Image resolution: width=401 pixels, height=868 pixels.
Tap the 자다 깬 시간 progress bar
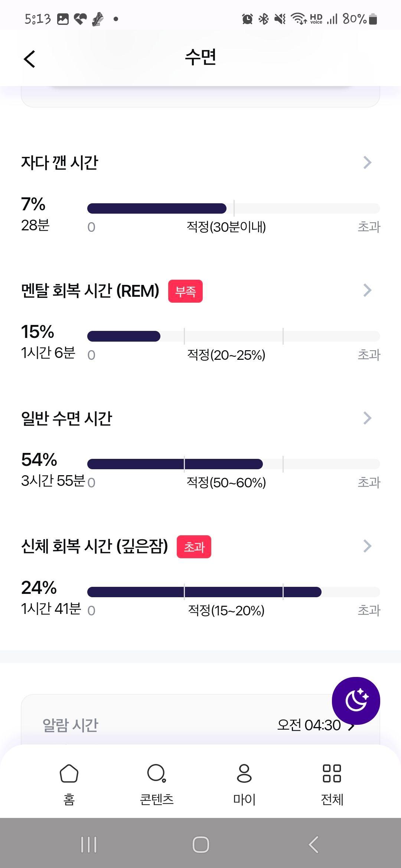pyautogui.click(x=234, y=208)
